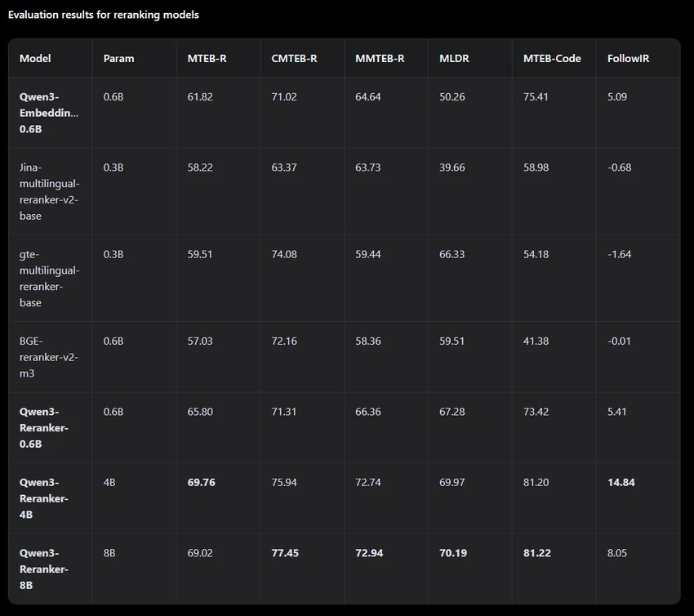This screenshot has height=616, width=694.
Task: Click the bold MTEB-R score 69.76
Action: 202,482
